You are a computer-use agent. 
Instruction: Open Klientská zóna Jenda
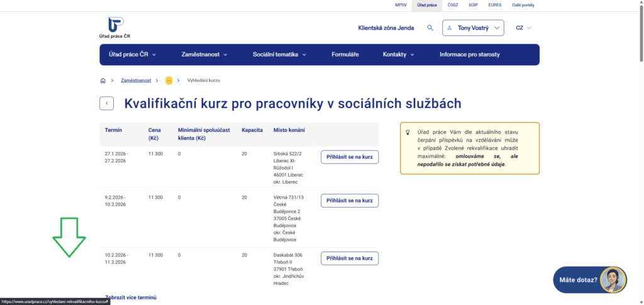tap(386, 28)
